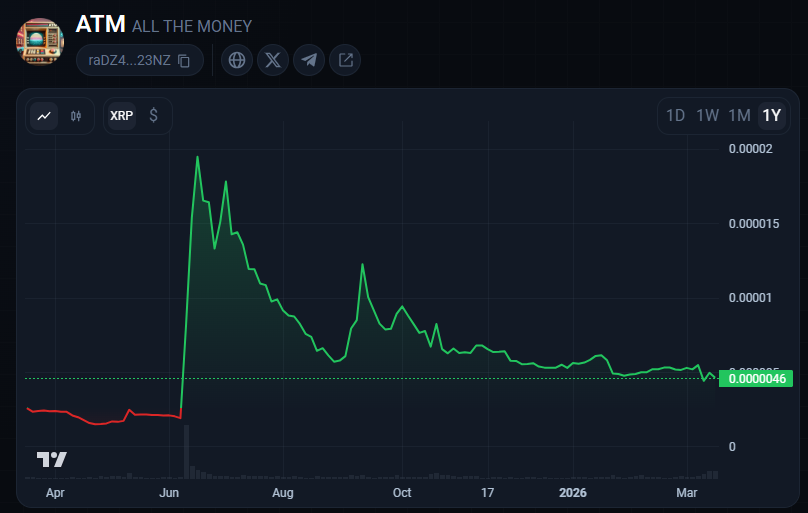Select XRP as price currency

click(122, 116)
